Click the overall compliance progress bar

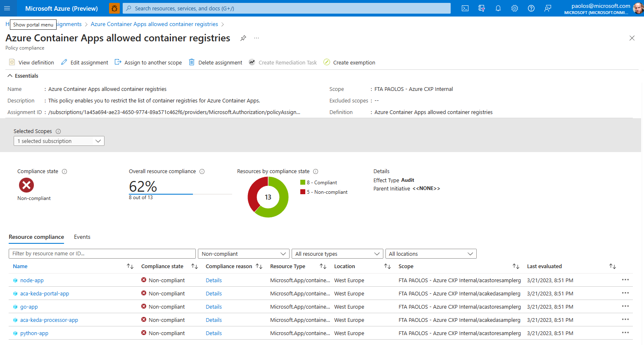coord(181,194)
